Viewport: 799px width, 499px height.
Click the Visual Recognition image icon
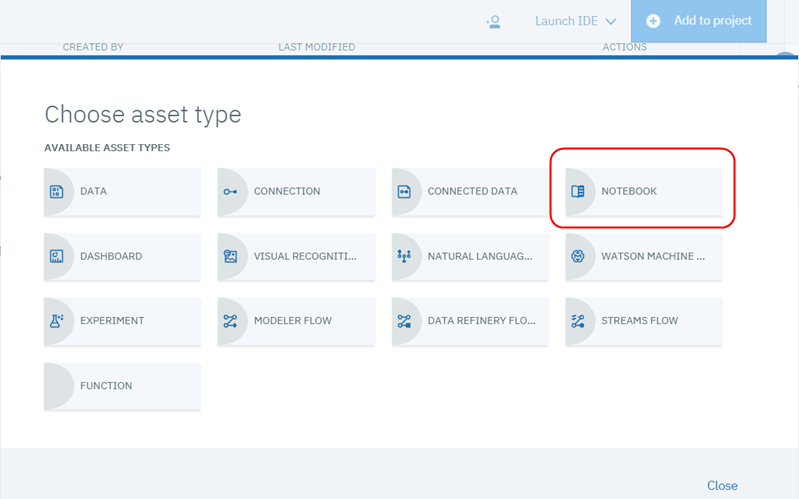click(230, 256)
